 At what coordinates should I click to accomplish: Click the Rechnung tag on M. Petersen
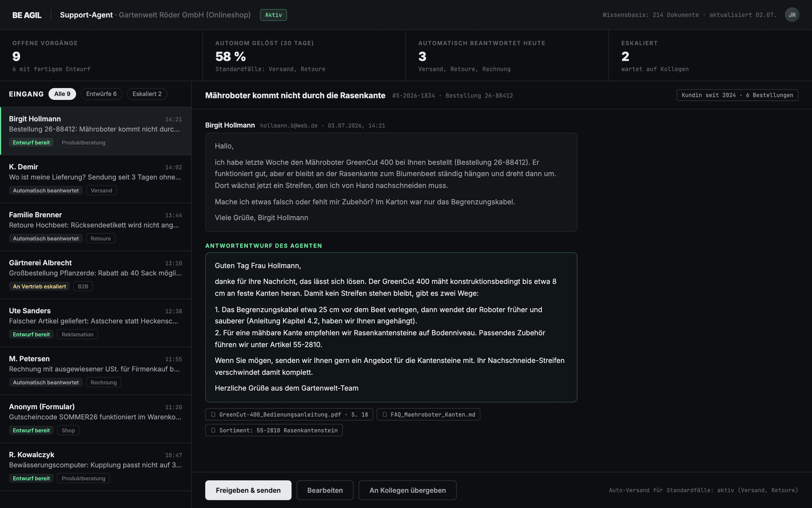pos(104,382)
